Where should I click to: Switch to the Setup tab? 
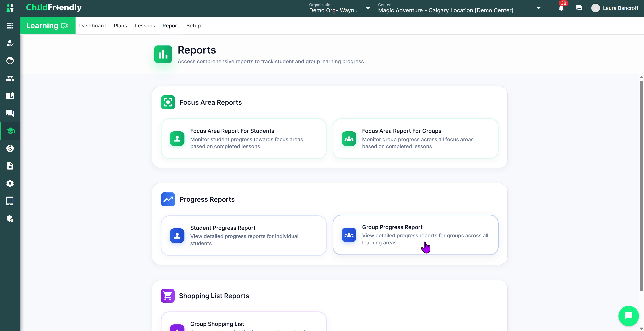194,26
